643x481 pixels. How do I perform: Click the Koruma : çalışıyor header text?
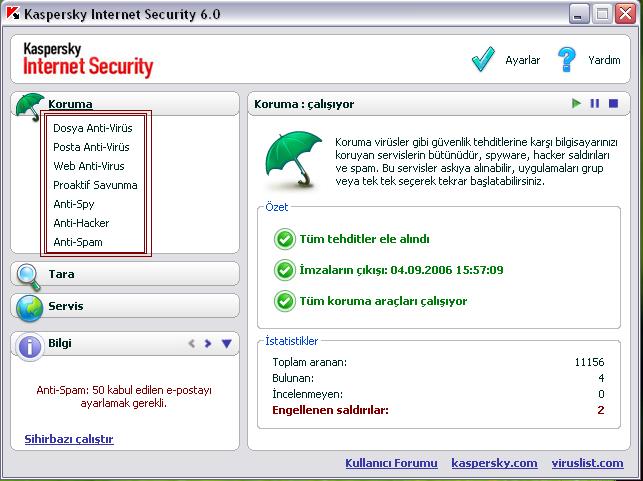[304, 104]
